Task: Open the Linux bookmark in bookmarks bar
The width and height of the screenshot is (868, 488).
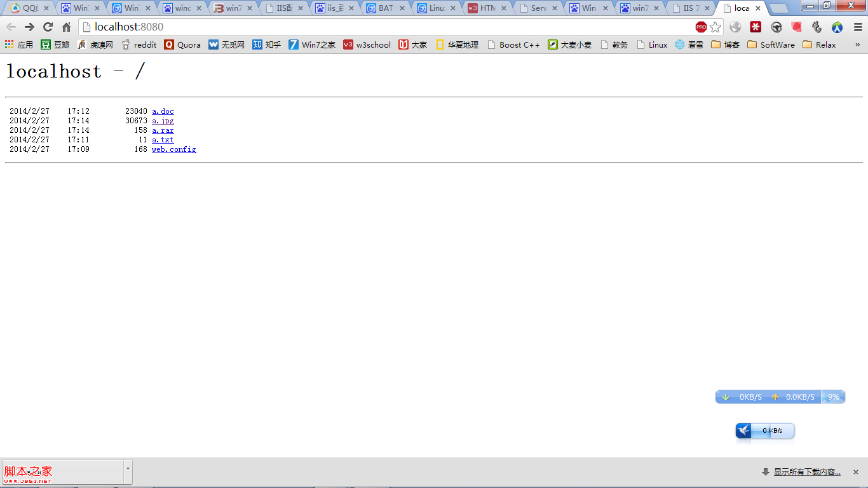Action: point(652,44)
